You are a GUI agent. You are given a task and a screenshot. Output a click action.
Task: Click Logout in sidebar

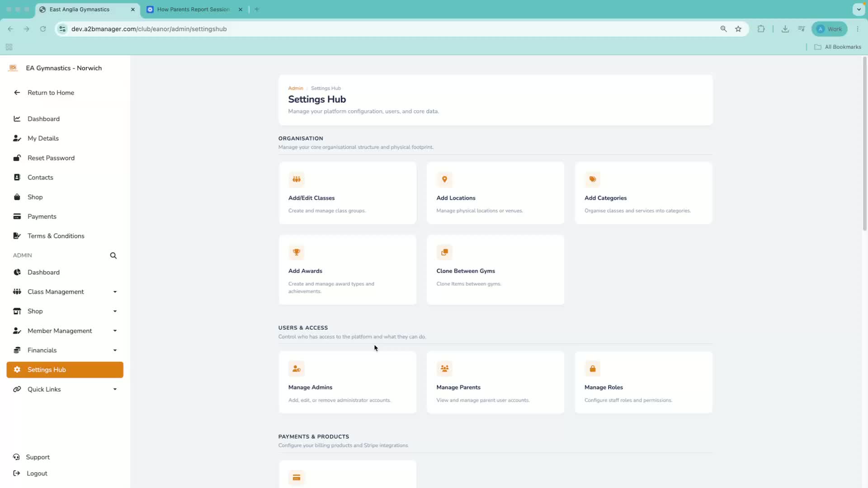30,474
